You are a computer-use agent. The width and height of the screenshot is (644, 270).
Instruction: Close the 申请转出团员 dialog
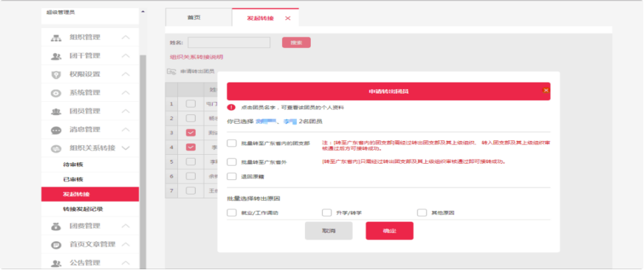[x=546, y=90]
